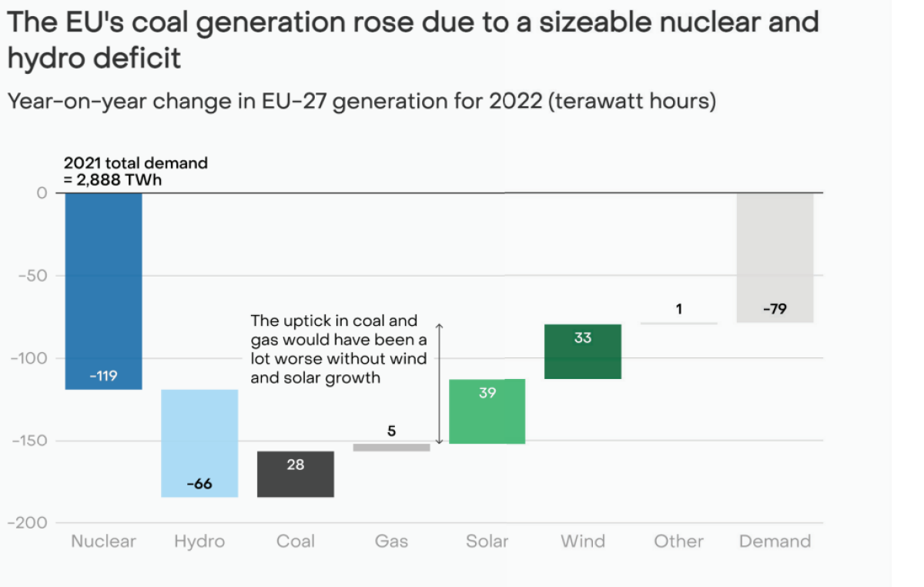Select the thin gray Gas bar
924x587 pixels.
[x=391, y=448]
